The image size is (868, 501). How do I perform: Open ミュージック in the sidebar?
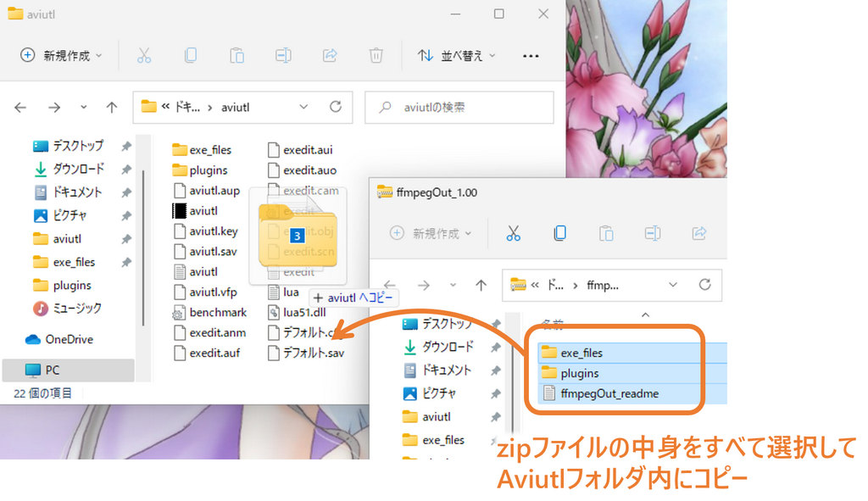(x=68, y=309)
